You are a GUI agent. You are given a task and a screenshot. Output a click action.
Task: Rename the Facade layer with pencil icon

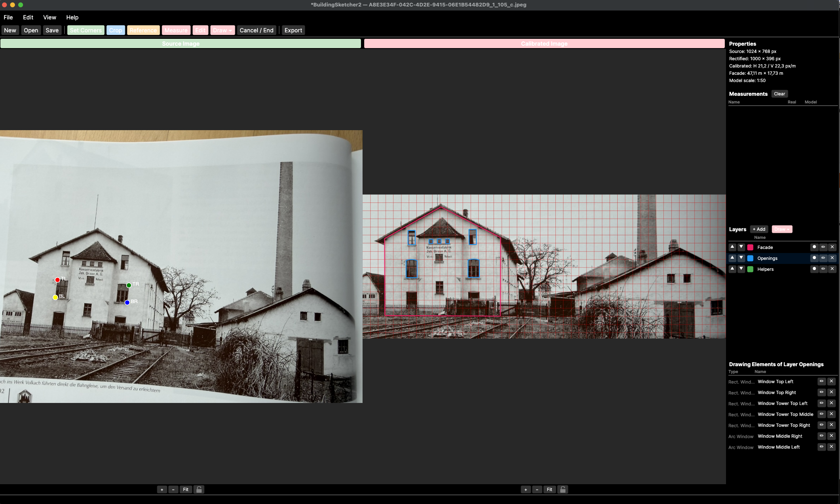pos(823,247)
